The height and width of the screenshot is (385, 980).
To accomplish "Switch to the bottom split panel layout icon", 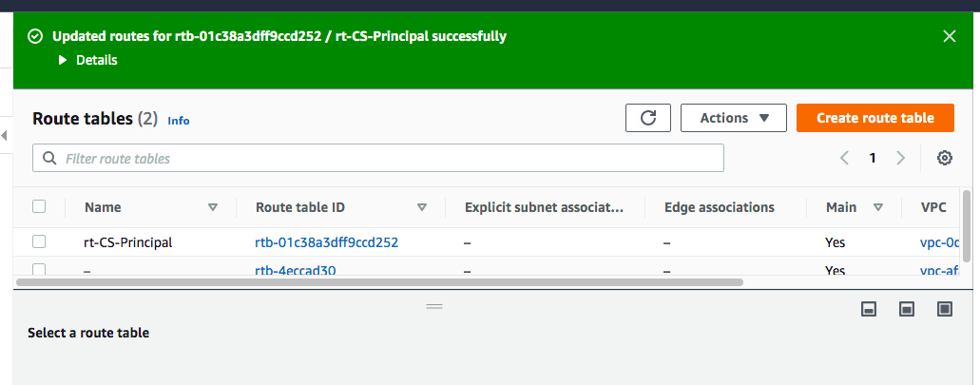I will [868, 309].
